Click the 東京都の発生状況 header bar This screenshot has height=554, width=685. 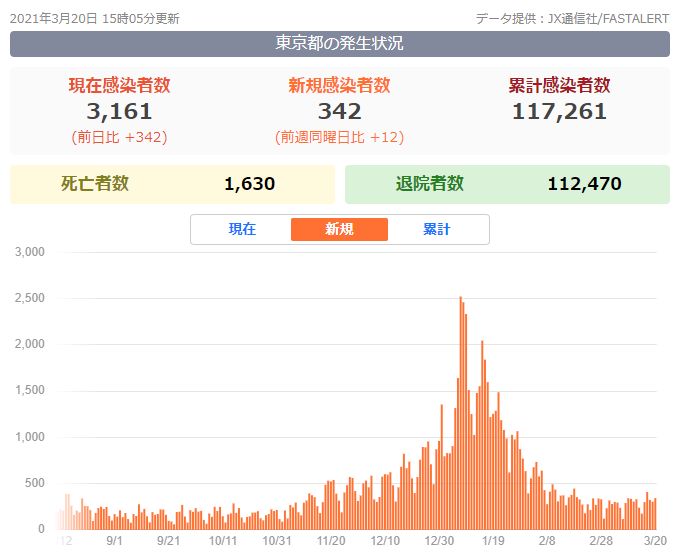click(x=339, y=44)
